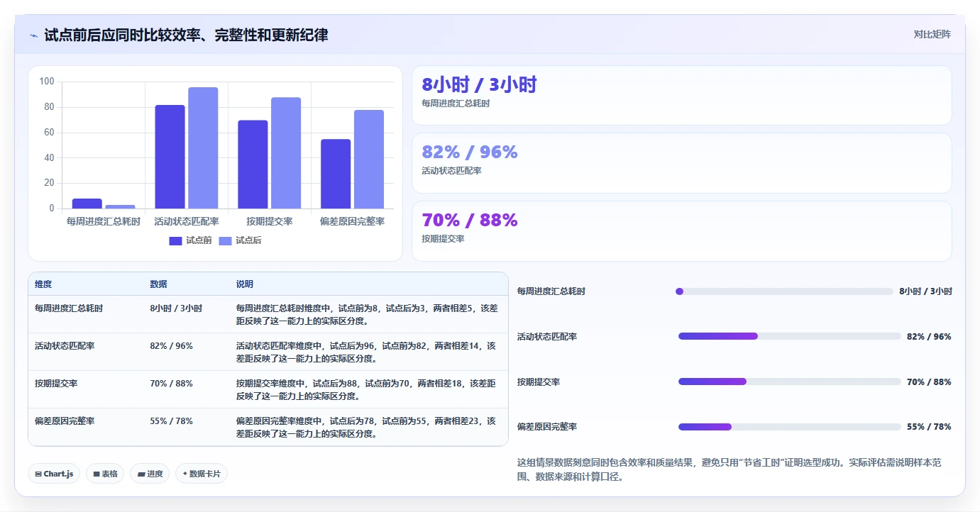Click chart axis label 偏差原因完整率
This screenshot has width=980, height=512.
point(353,221)
